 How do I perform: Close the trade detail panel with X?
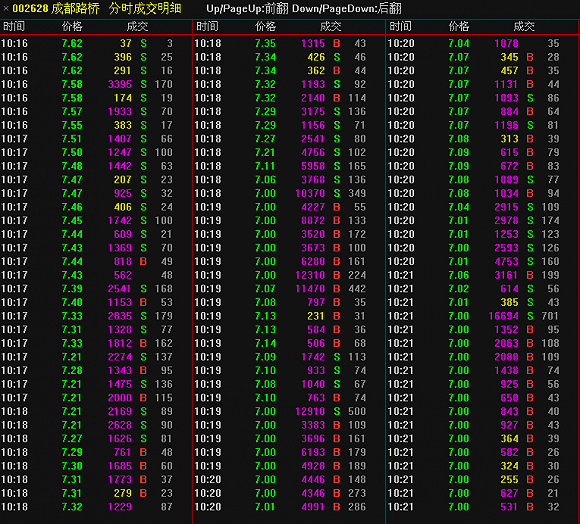click(6, 8)
